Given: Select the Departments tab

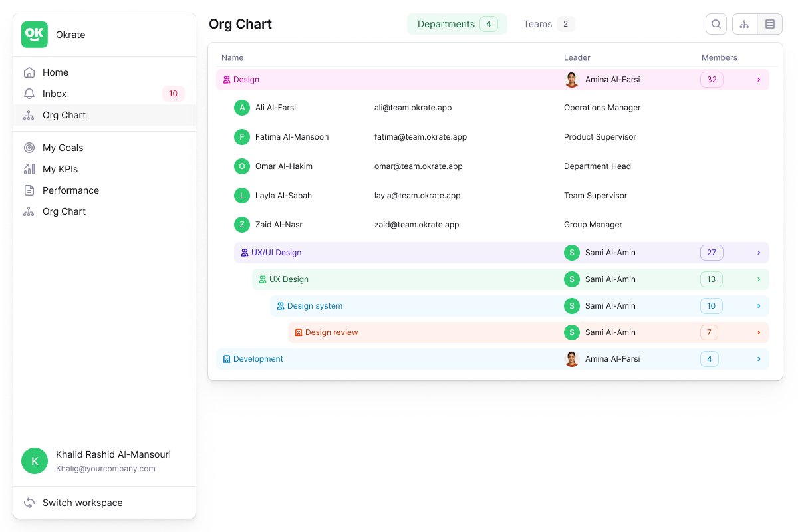Looking at the screenshot, I should pyautogui.click(x=457, y=24).
